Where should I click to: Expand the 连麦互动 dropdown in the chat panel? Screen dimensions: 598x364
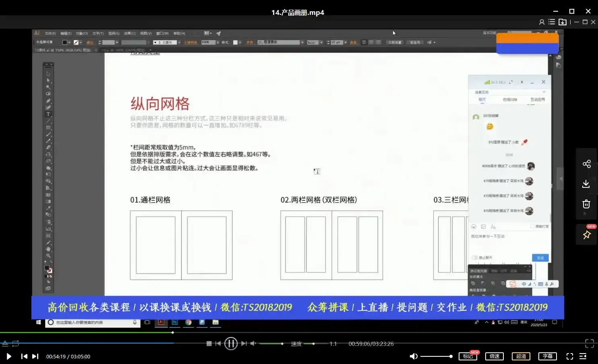click(544, 91)
